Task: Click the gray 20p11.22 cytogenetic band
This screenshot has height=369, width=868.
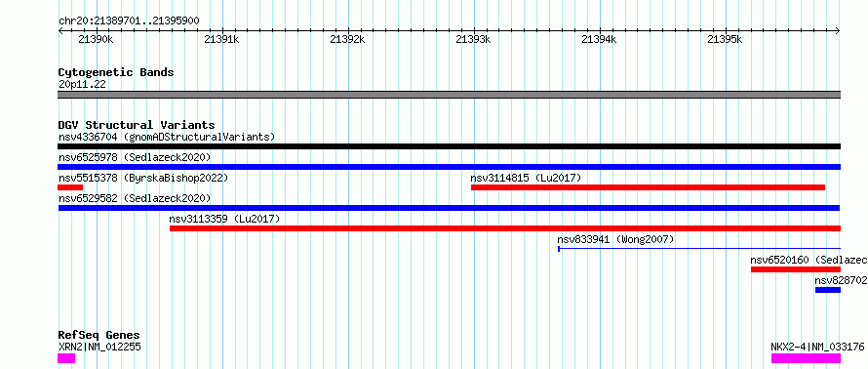Action: pyautogui.click(x=449, y=95)
